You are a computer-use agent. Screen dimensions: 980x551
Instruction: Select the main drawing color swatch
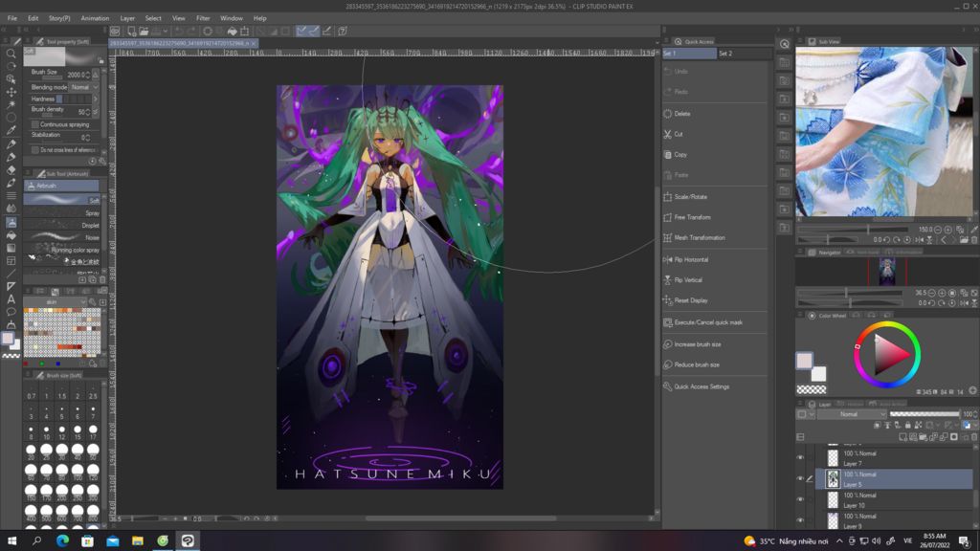point(804,360)
